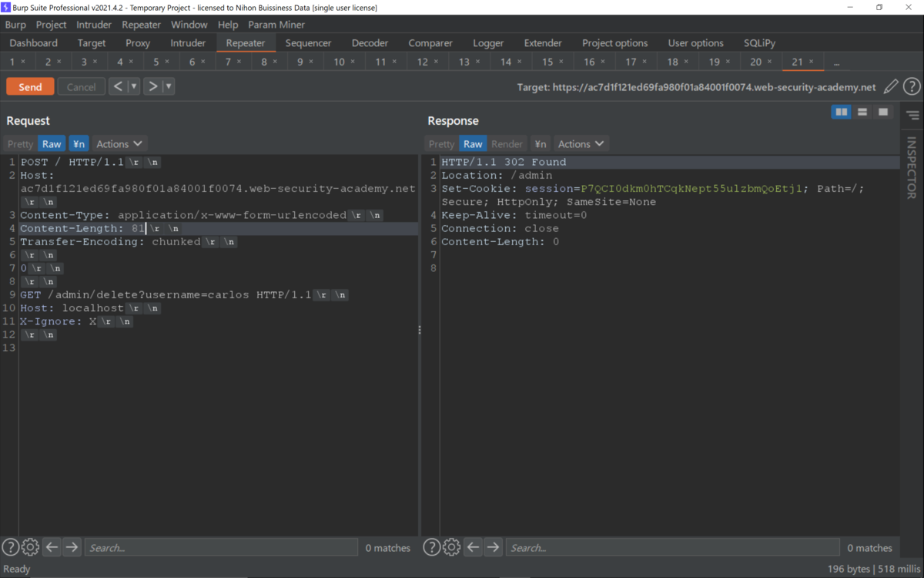The image size is (924, 578).
Task: Switch to the SQLiPy tab
Action: 760,43
